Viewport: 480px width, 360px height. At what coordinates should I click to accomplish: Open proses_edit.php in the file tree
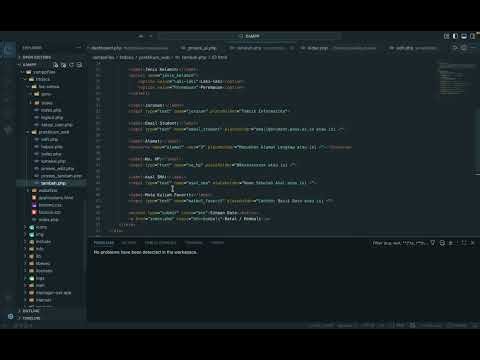(x=52, y=169)
